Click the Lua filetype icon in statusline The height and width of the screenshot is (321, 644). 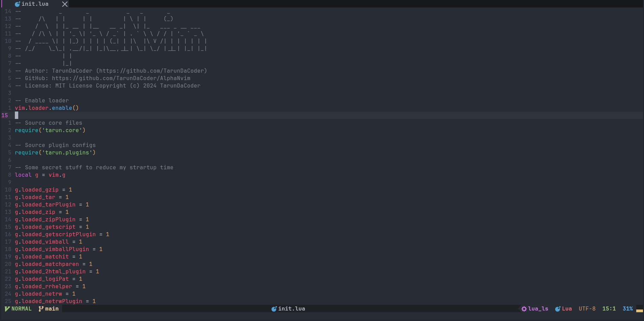(x=558, y=309)
